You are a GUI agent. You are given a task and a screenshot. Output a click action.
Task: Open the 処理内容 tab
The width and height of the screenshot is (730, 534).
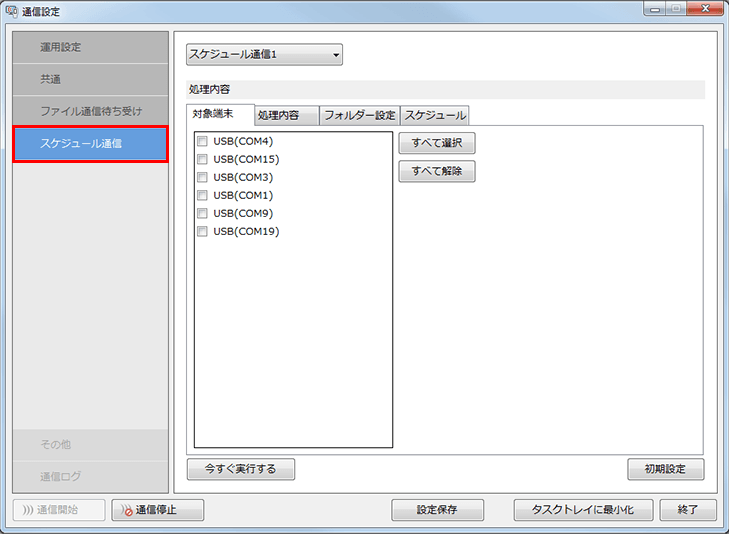(287, 115)
